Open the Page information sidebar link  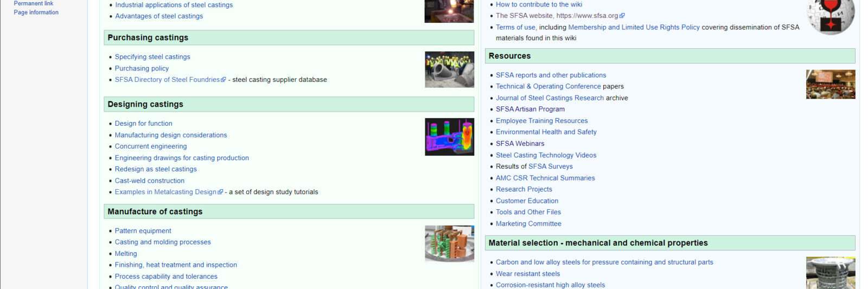point(36,12)
